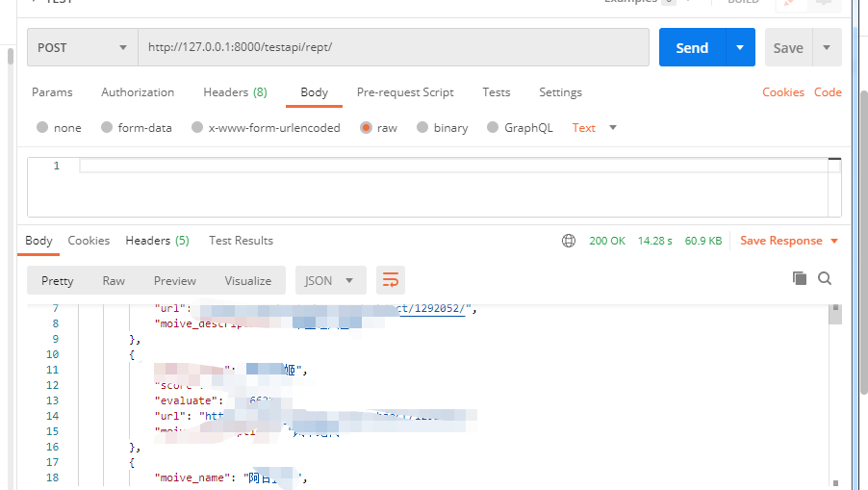Viewport: 868px width, 490px height.
Task: Open the JSON format dropdown
Action: tap(330, 281)
